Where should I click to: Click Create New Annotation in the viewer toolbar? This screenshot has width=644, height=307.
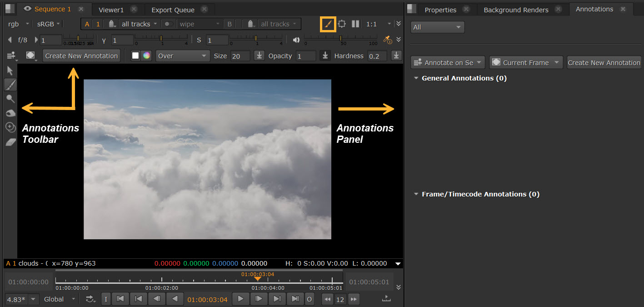pyautogui.click(x=82, y=56)
